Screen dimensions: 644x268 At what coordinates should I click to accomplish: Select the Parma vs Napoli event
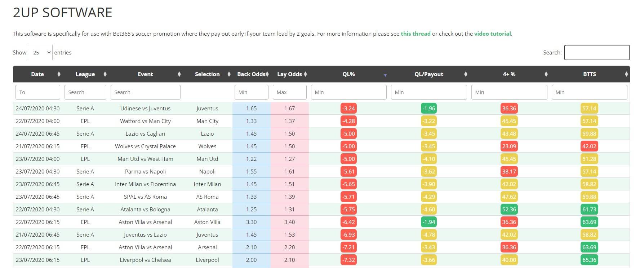[x=146, y=172]
